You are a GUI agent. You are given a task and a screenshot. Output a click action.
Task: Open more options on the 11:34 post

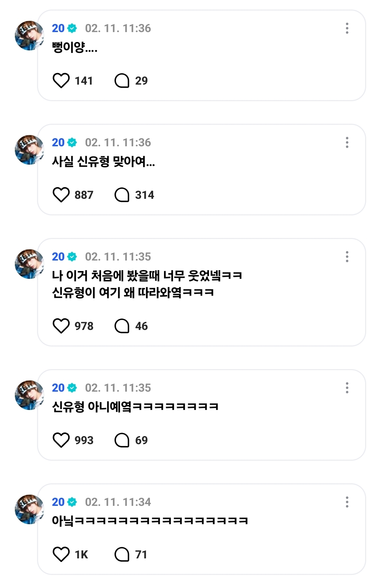click(347, 502)
